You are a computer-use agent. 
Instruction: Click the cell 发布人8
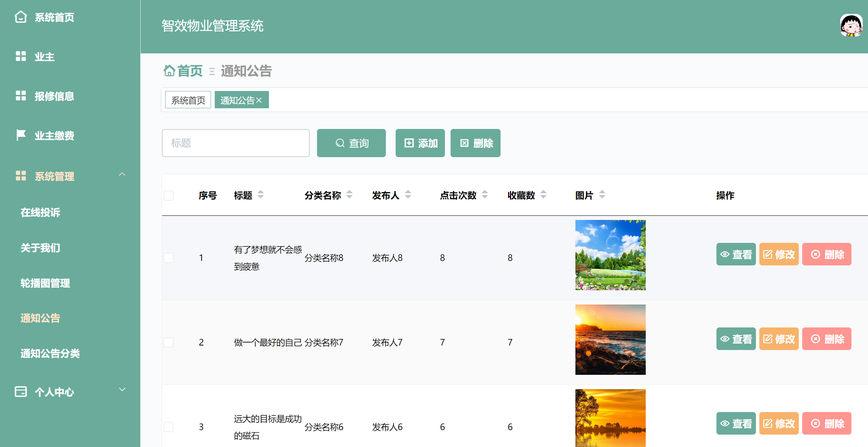(387, 258)
